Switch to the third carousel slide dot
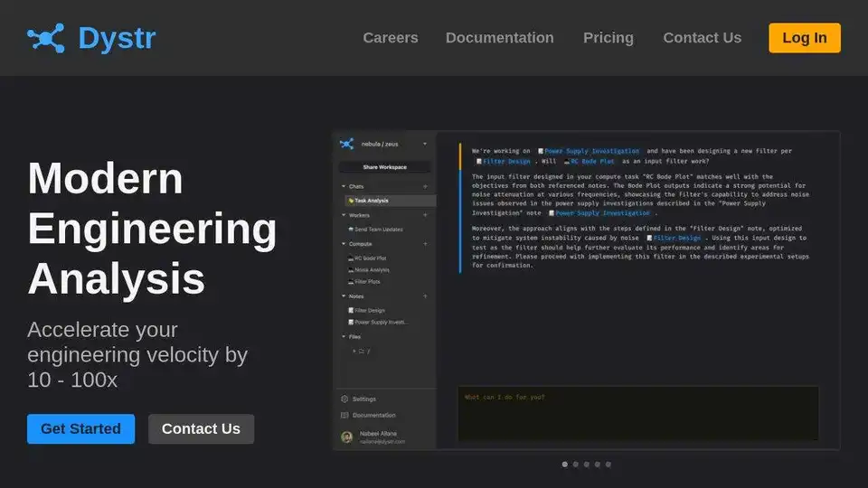 pos(586,465)
